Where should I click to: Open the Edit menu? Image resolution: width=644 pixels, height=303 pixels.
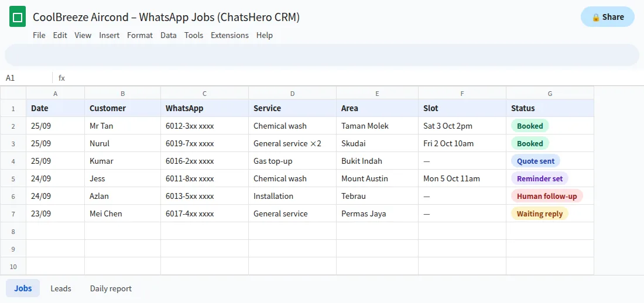click(60, 35)
